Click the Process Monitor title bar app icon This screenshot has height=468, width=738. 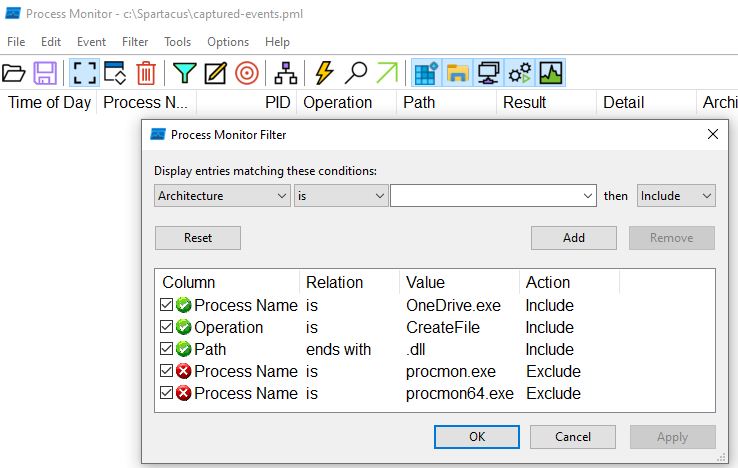[x=13, y=14]
